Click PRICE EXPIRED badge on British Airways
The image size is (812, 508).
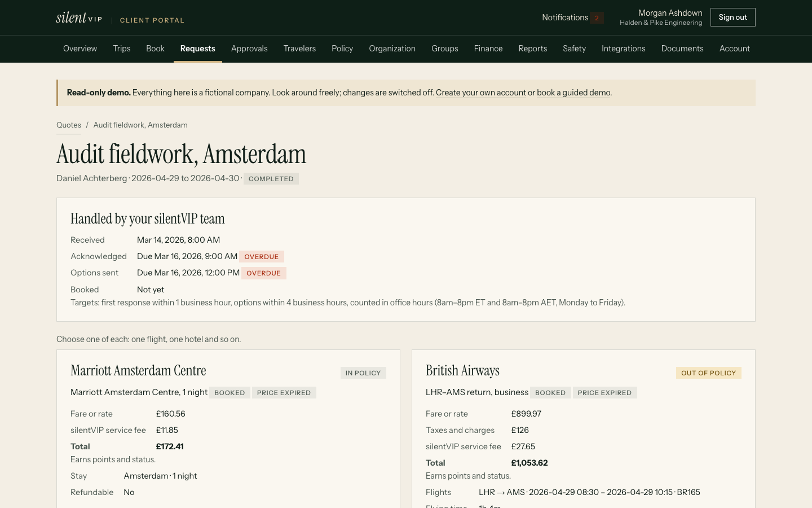[x=605, y=393]
